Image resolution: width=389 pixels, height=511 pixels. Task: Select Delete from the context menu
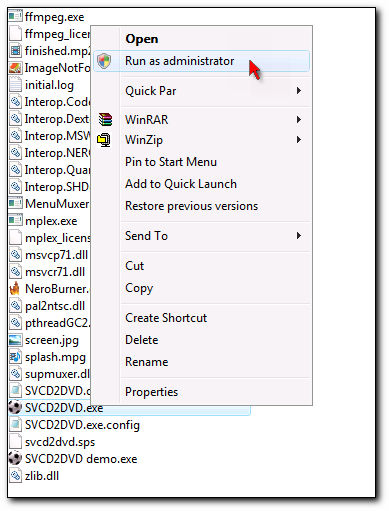[x=202, y=340]
